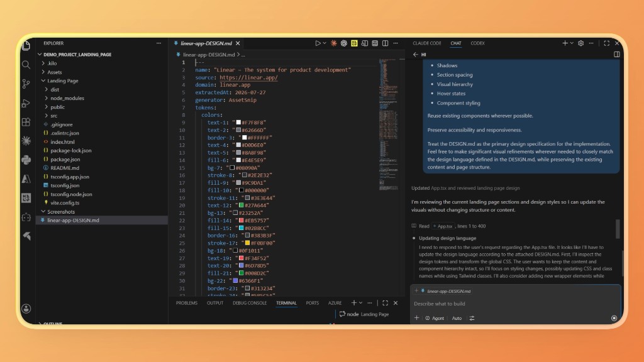Click the yellow Kilo icon in the editor toolbar
Screen dimensions: 644x362
[x=354, y=43]
